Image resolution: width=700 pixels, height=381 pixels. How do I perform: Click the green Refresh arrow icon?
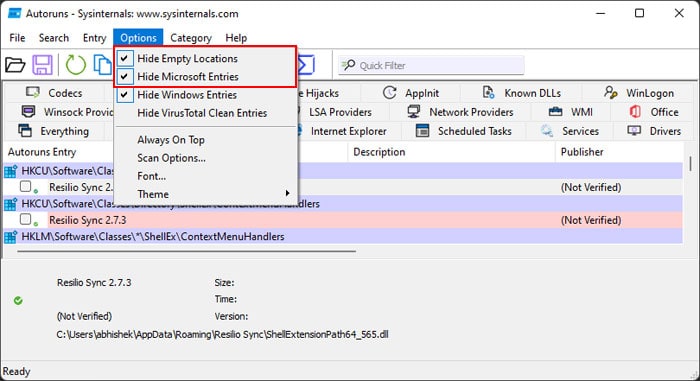(75, 65)
